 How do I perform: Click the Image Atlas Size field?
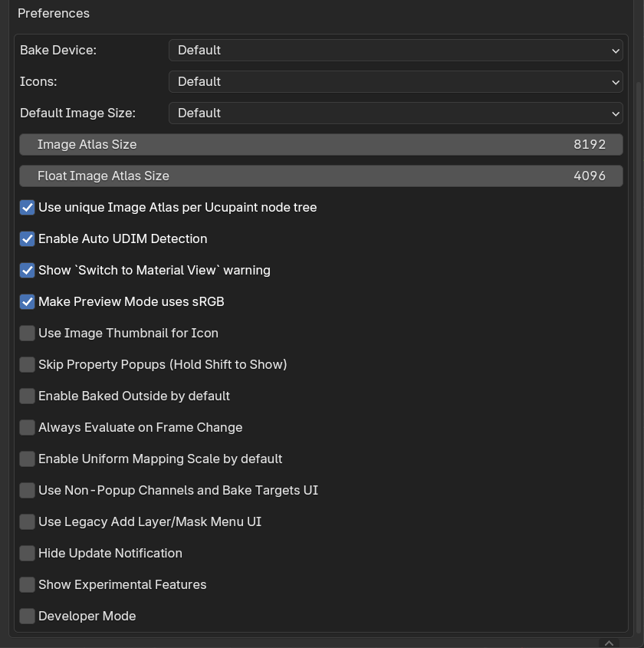pos(321,145)
